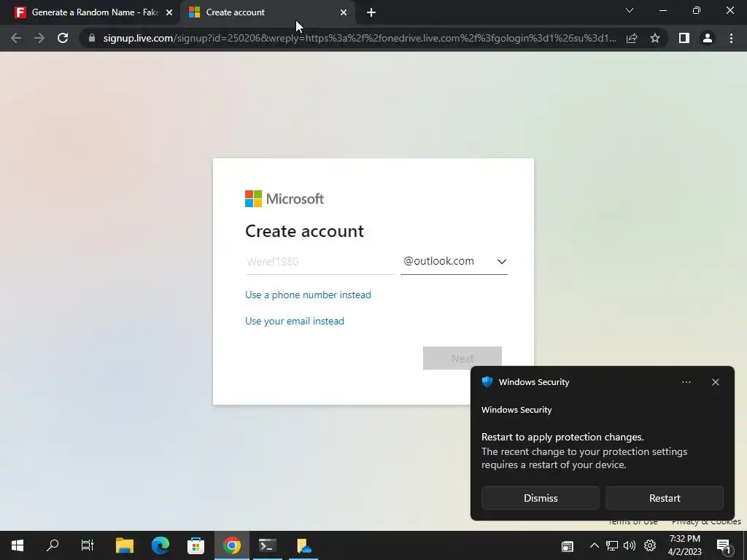Open the terminal taskbar icon
The height and width of the screenshot is (560, 747).
[267, 545]
